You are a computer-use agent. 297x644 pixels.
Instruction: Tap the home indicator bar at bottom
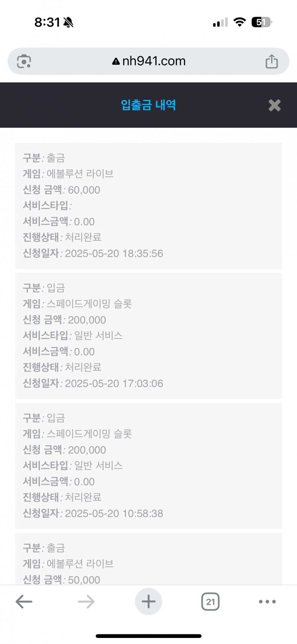(x=149, y=636)
